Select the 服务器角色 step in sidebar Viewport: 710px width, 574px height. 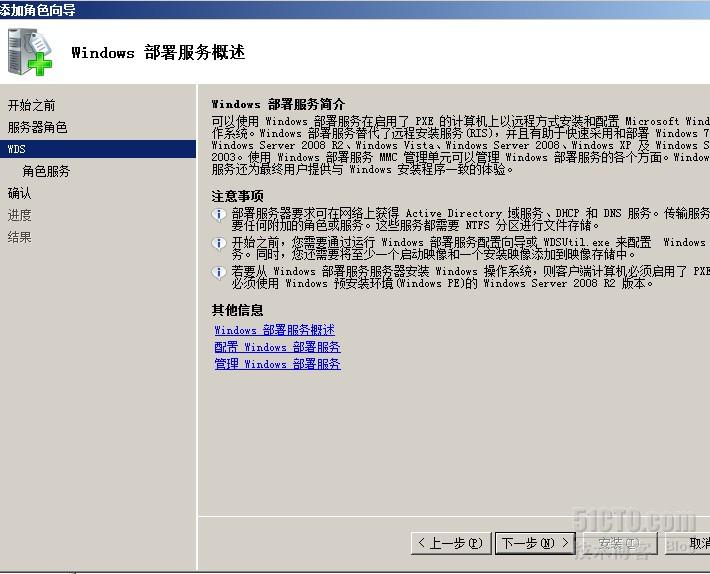click(x=38, y=127)
